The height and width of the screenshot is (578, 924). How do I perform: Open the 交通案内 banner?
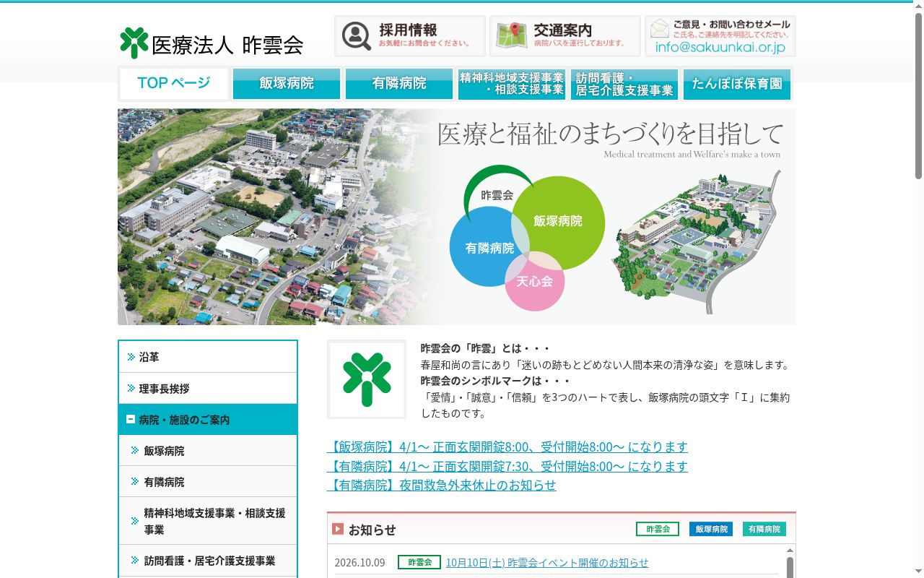tap(565, 36)
